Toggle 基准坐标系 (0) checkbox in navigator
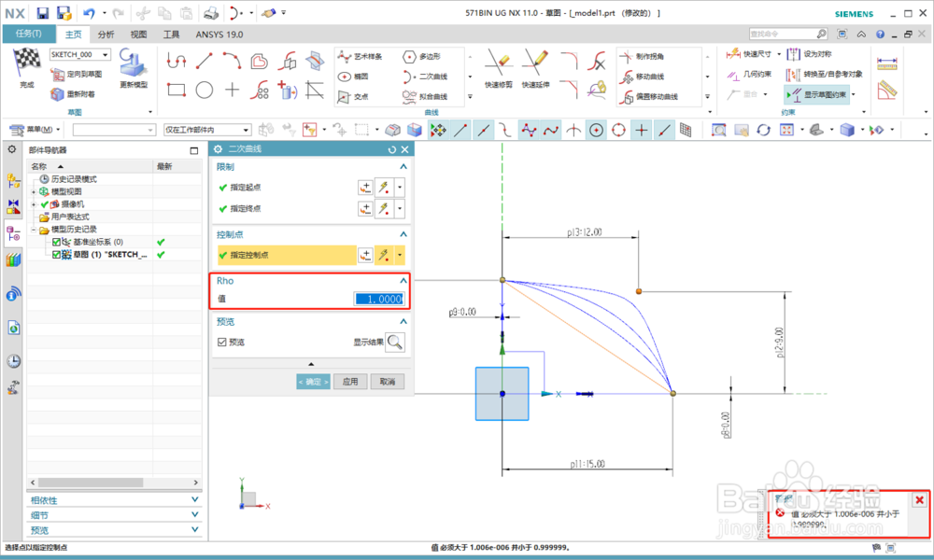Screen dimensions: 934x560 (57, 243)
